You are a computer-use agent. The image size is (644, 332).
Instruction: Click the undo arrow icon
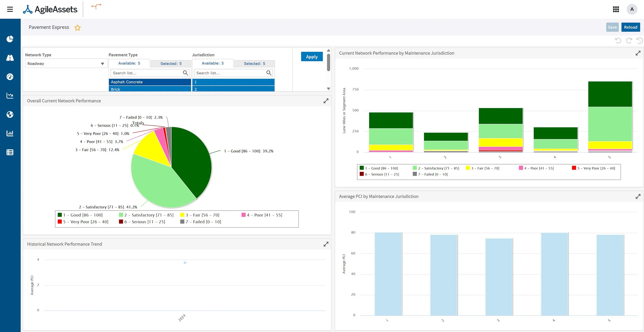[618, 41]
